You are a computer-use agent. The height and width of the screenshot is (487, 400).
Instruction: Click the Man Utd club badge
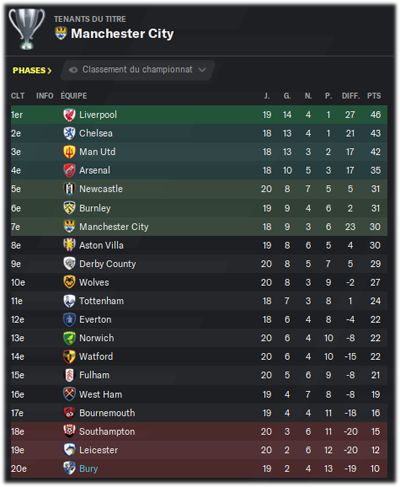tap(69, 152)
